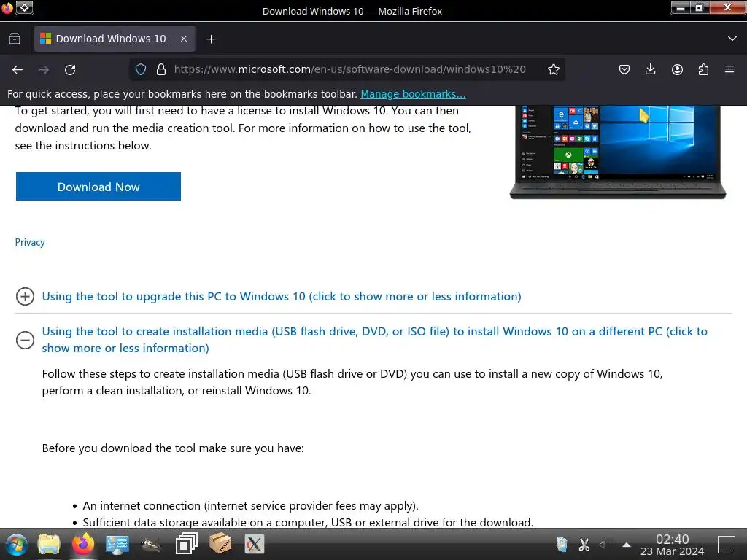Select the Download Windows 10 tab

point(115,39)
